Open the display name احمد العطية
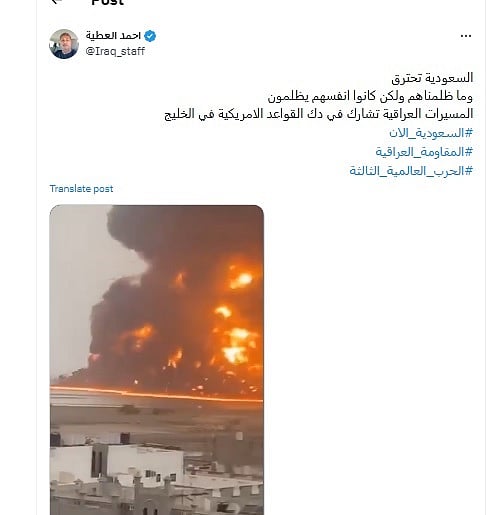 113,36
